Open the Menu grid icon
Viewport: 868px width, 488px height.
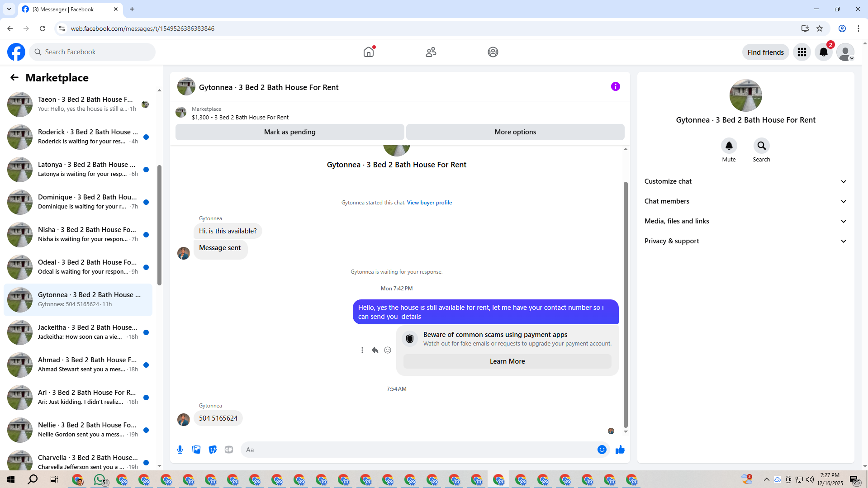pos(802,52)
